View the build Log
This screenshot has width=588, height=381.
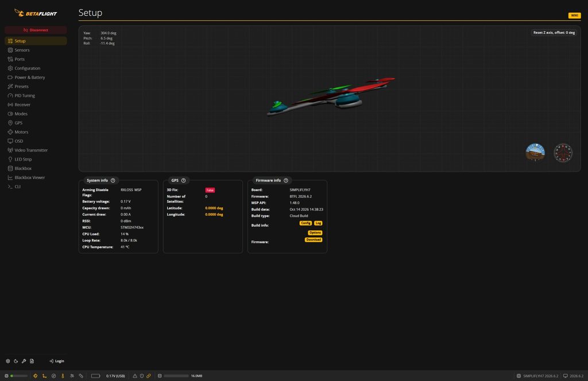318,223
